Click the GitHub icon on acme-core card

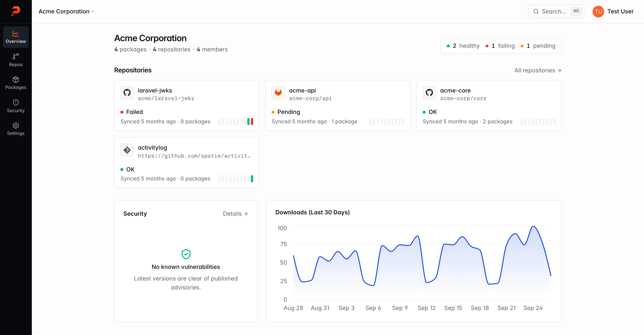(429, 93)
